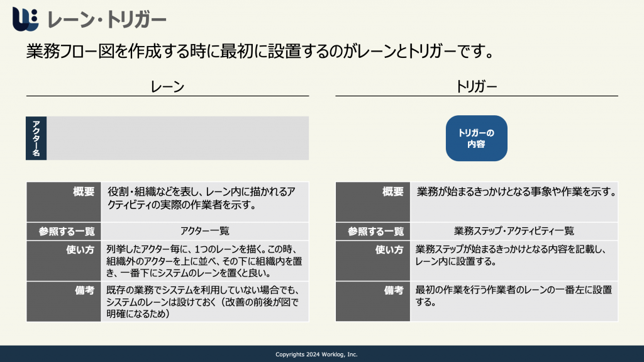Click the レーン section heading

tap(167, 86)
